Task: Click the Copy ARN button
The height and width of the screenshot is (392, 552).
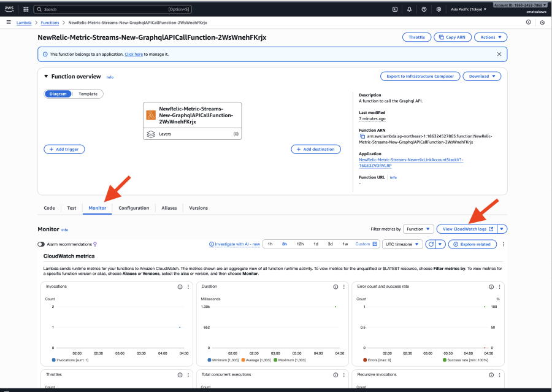Action: (453, 37)
